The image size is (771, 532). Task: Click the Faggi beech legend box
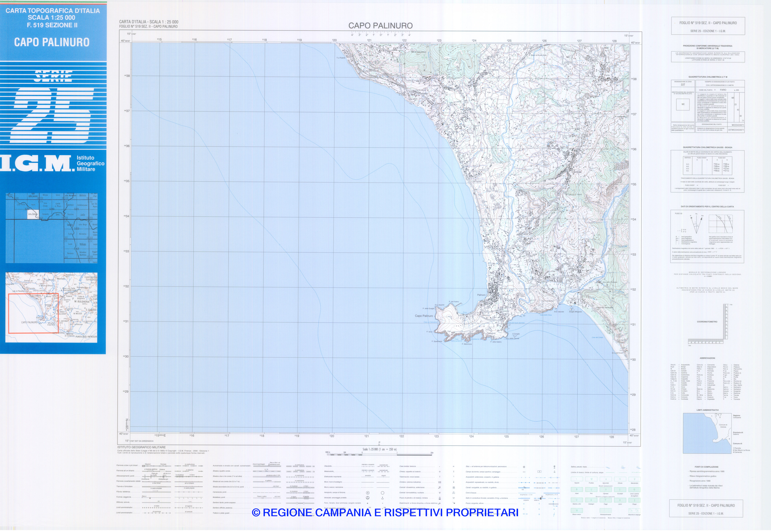(x=606, y=500)
